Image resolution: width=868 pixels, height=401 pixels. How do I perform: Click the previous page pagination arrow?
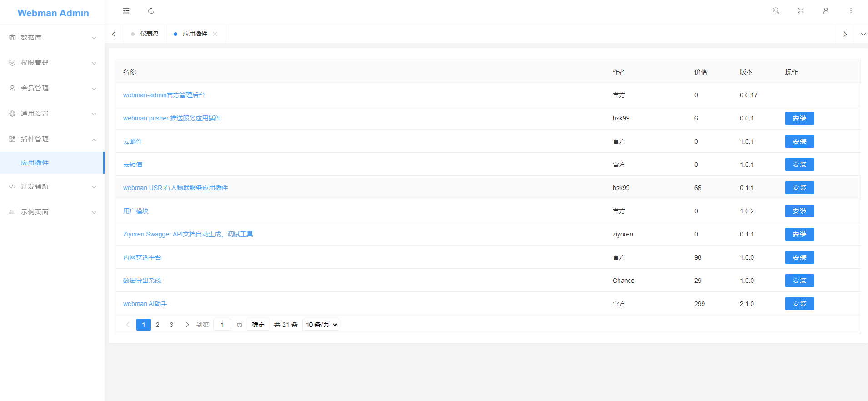coord(128,325)
